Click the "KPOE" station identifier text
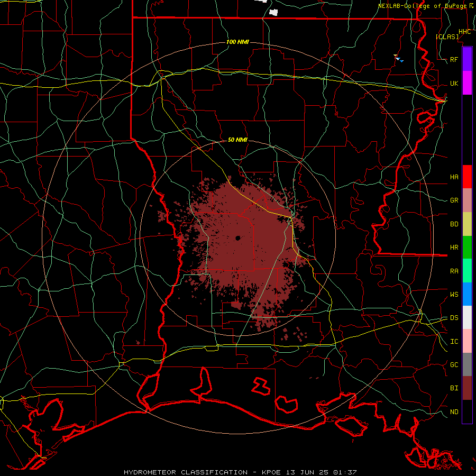 271,472
